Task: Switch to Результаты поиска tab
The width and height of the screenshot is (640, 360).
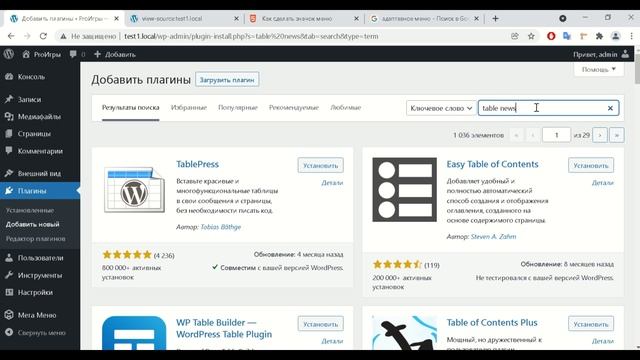Action: tap(131, 108)
